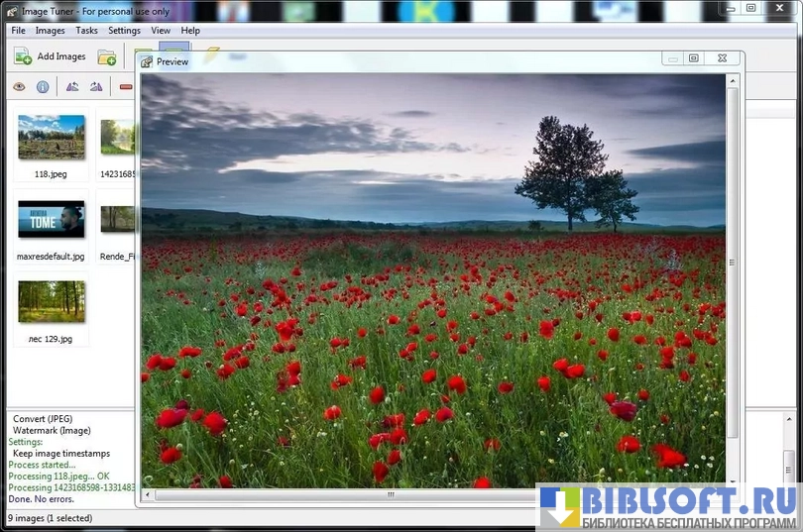Select the 118.jpeg thumbnail
Image resolution: width=803 pixels, height=532 pixels.
coord(52,138)
